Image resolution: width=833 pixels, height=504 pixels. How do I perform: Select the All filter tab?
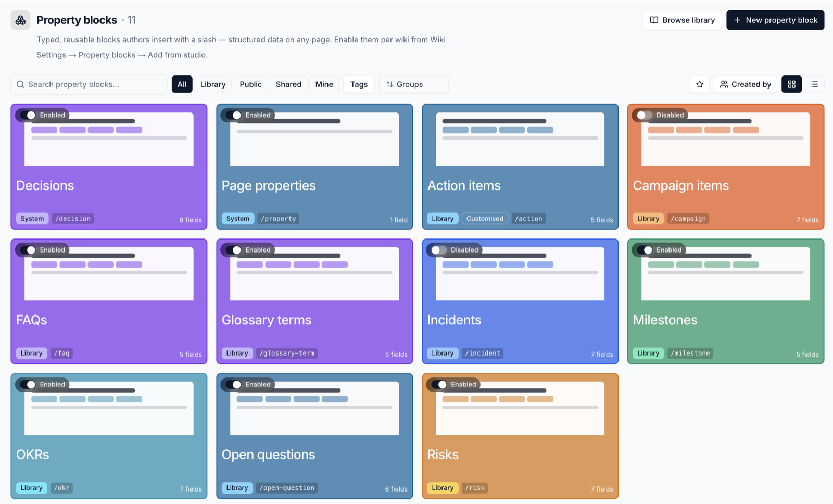[182, 84]
